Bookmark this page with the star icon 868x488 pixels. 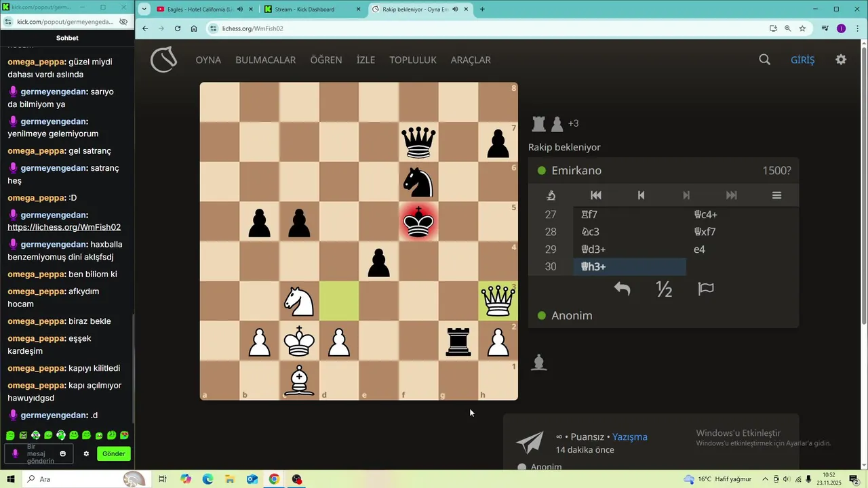802,28
